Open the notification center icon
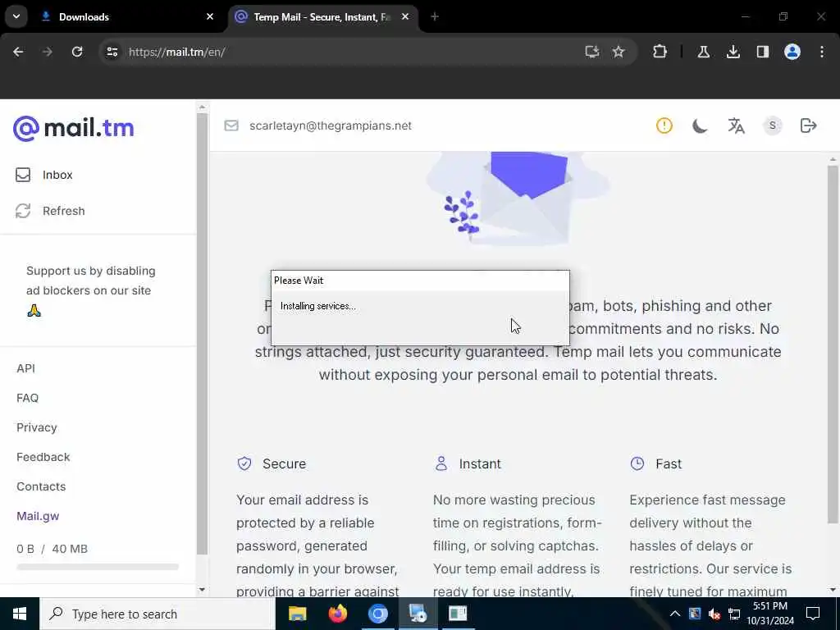 (x=813, y=614)
